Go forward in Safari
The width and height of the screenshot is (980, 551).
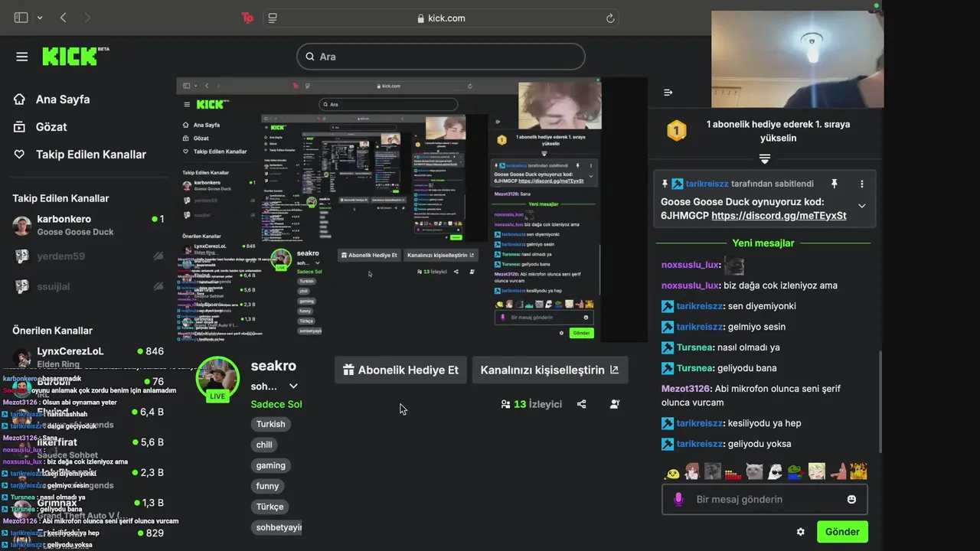[87, 18]
